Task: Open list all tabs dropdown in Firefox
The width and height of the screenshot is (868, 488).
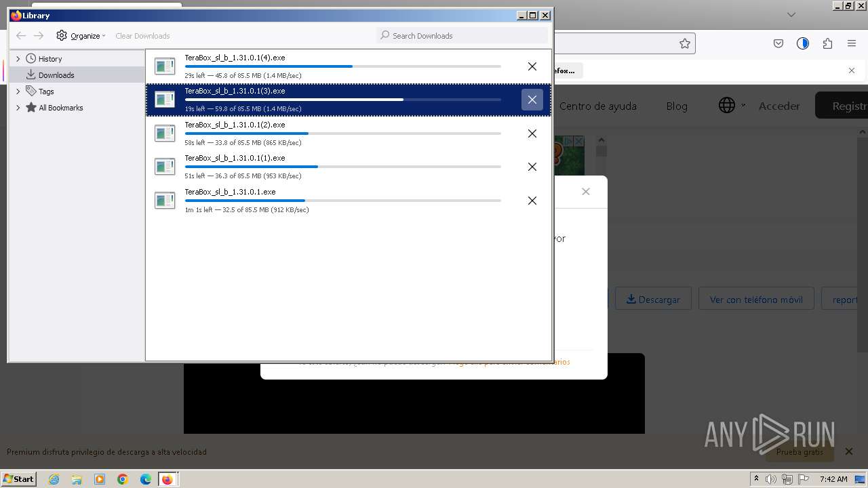Action: [x=791, y=14]
